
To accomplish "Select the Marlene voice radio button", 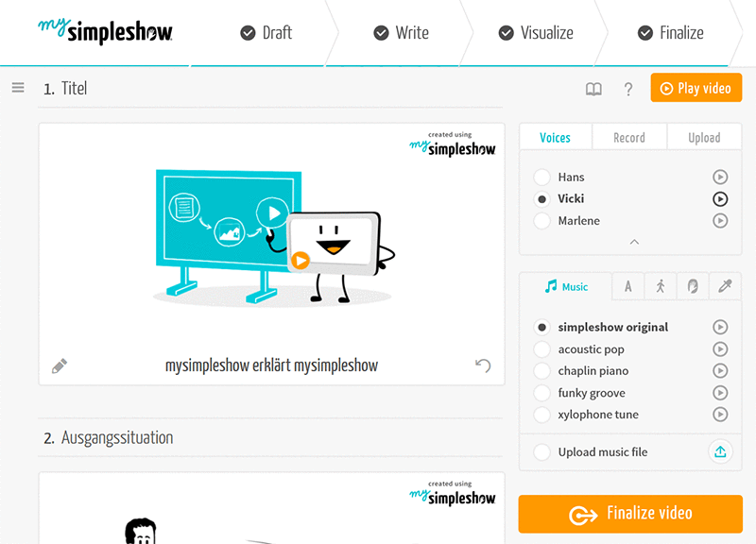I will point(541,221).
